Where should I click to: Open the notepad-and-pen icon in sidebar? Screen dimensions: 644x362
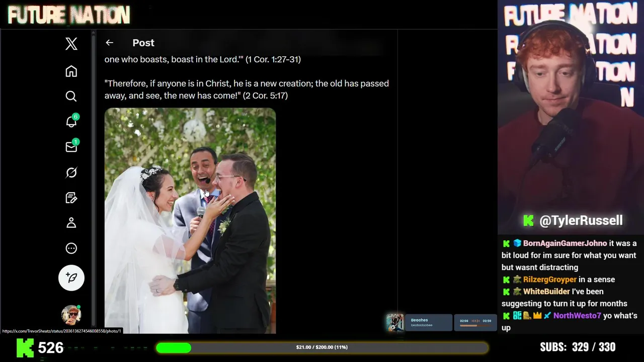pyautogui.click(x=71, y=198)
